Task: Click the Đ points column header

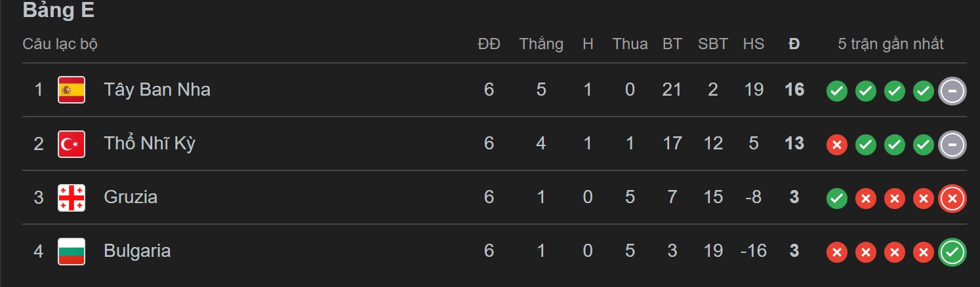Action: (x=794, y=44)
